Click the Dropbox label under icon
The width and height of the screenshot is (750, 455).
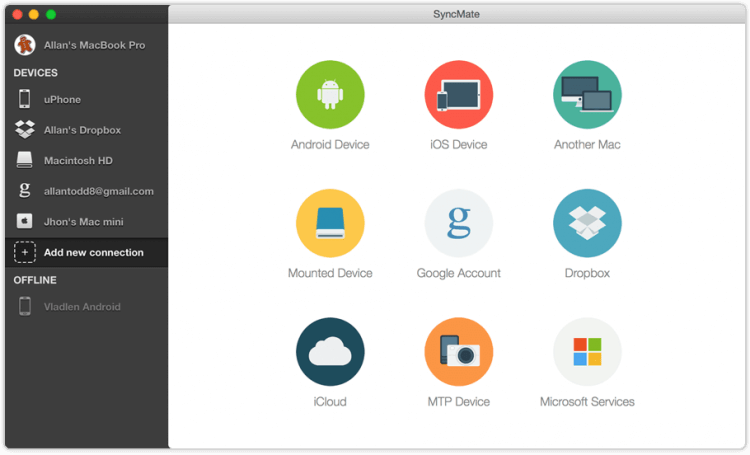tap(587, 273)
